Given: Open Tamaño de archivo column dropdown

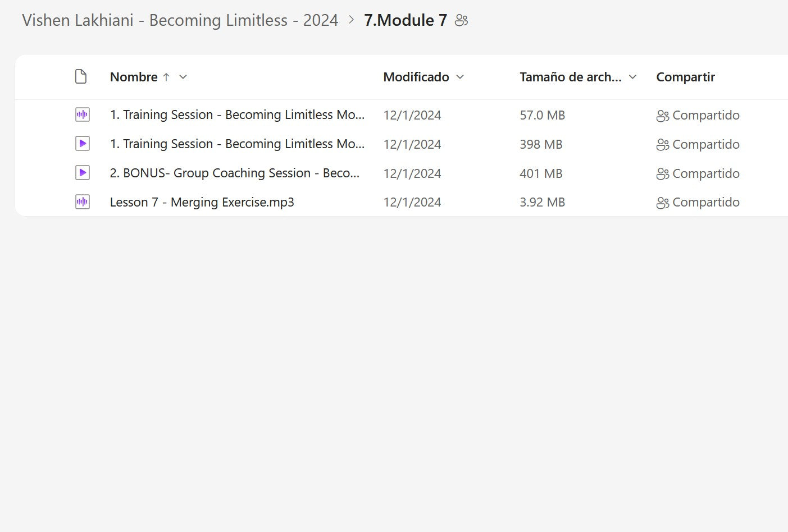Looking at the screenshot, I should (632, 77).
